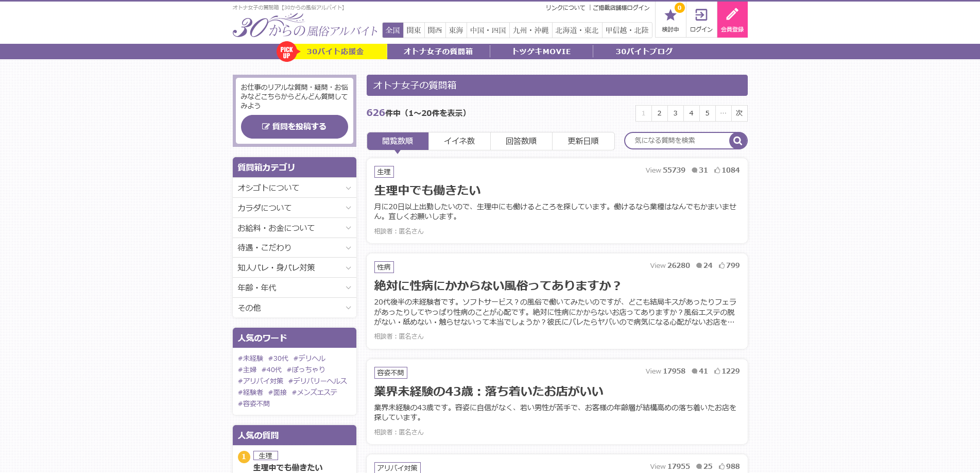The image size is (980, 473).
Task: Expand 知人バレ・身バレ対策 category
Action: click(x=294, y=267)
